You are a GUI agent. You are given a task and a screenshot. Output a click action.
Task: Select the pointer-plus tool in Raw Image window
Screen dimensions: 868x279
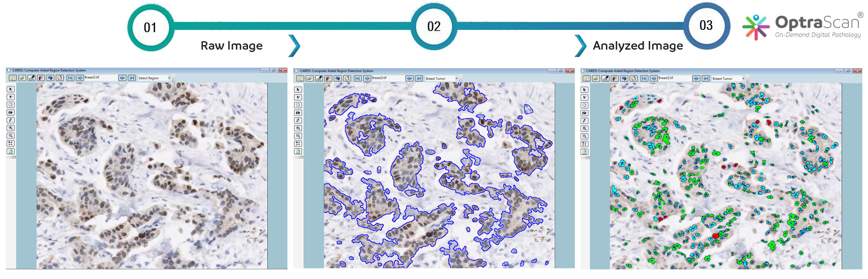point(11,97)
